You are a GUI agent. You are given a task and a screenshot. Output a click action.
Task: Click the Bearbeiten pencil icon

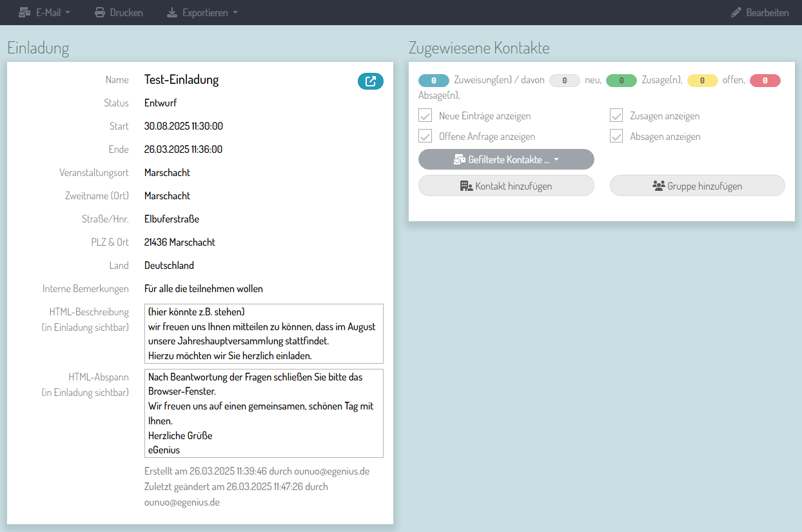pos(736,12)
